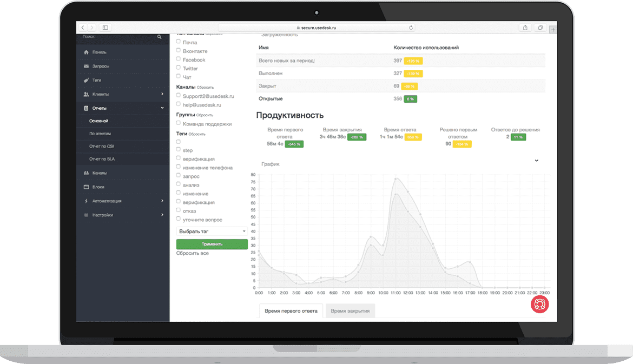Click the red lifebuoy help icon
This screenshot has height=364, width=633.
pyautogui.click(x=540, y=305)
